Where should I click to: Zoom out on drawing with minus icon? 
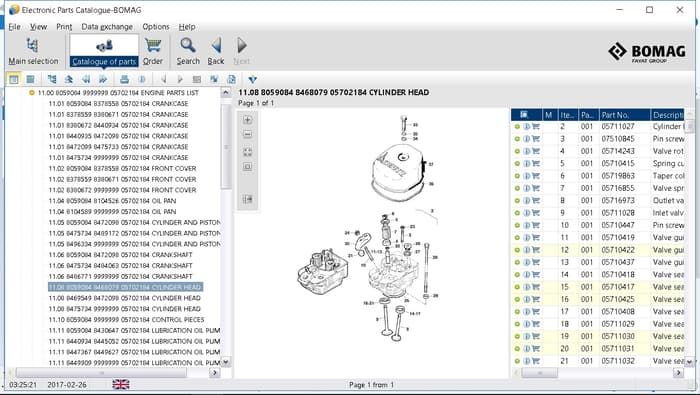pos(248,134)
